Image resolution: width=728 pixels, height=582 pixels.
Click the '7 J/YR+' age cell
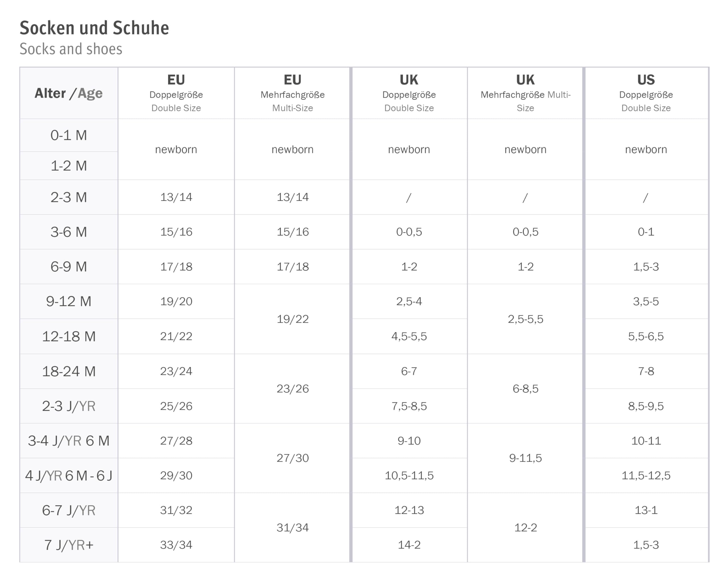(x=69, y=545)
